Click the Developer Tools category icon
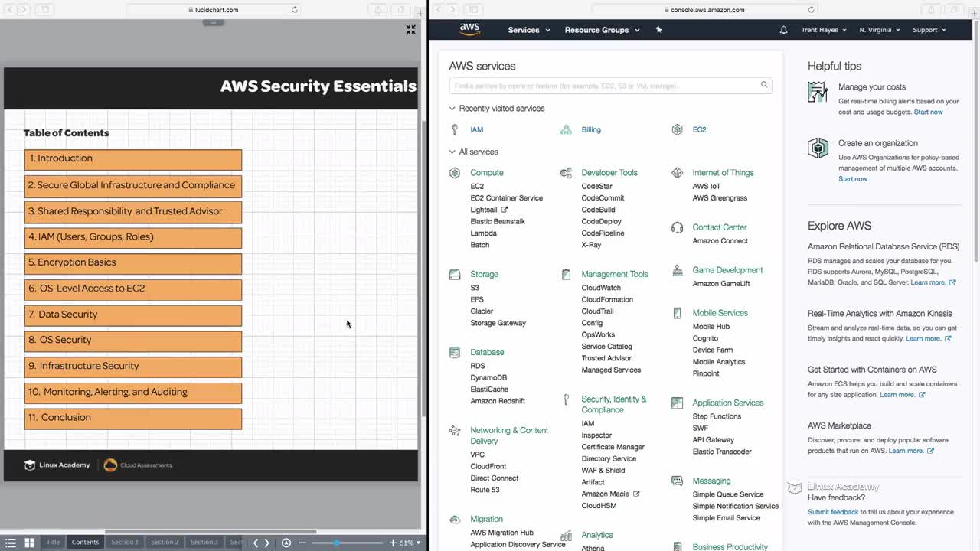 (566, 173)
